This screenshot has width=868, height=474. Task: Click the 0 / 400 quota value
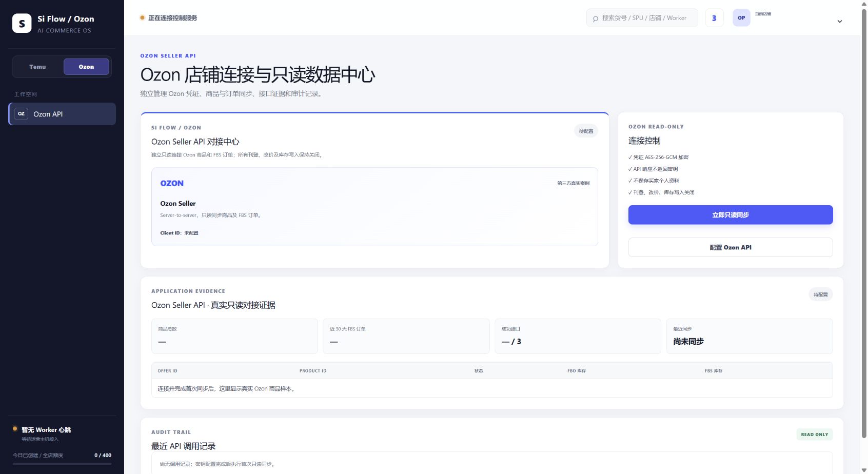(x=103, y=456)
